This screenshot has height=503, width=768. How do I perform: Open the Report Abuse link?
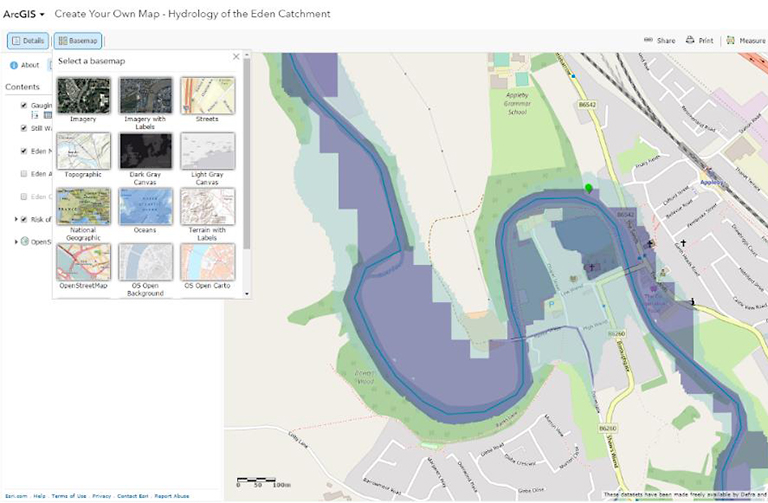coord(171,496)
